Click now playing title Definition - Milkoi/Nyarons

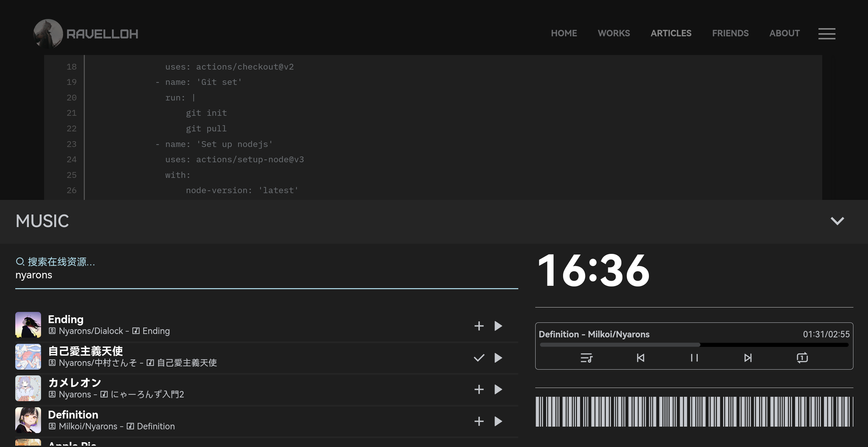(x=594, y=334)
